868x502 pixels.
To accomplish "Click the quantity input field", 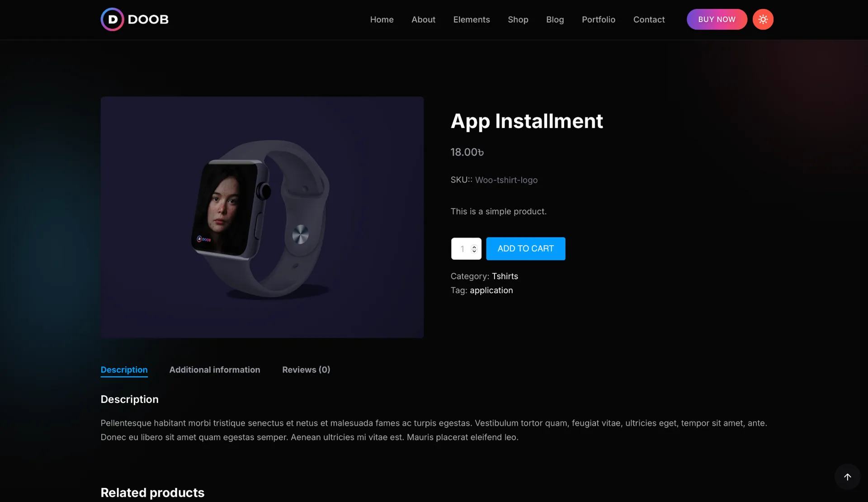I will pos(462,249).
